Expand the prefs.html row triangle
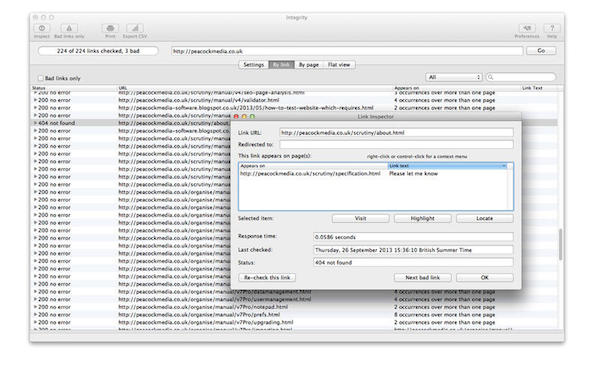The image size is (600, 375). point(35,315)
